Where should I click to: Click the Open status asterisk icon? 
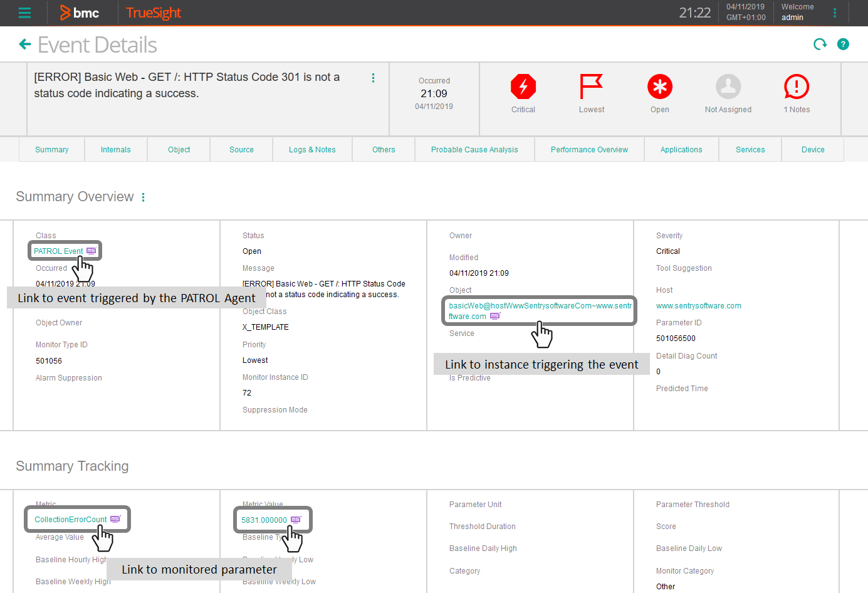[x=659, y=87]
